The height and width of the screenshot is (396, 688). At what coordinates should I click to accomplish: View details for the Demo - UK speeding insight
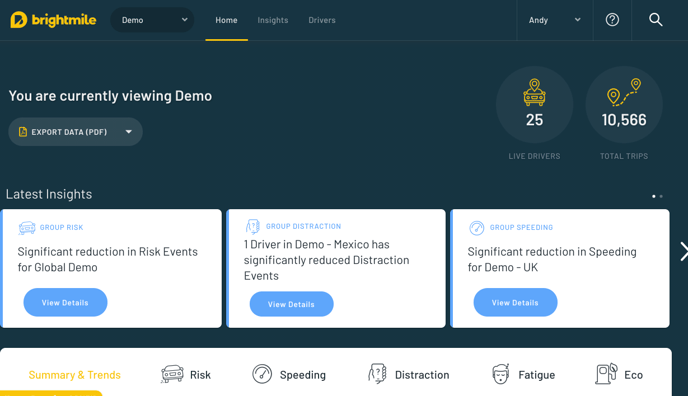point(515,303)
